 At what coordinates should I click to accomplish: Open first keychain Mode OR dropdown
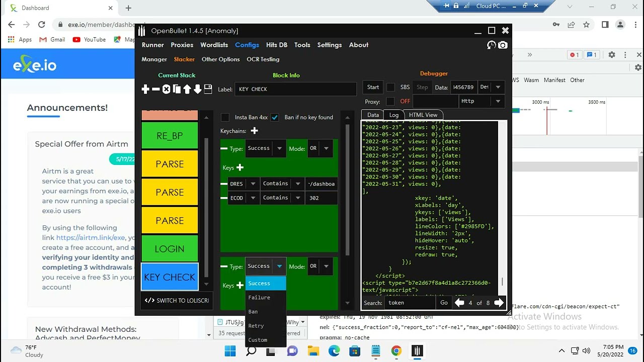pyautogui.click(x=320, y=148)
